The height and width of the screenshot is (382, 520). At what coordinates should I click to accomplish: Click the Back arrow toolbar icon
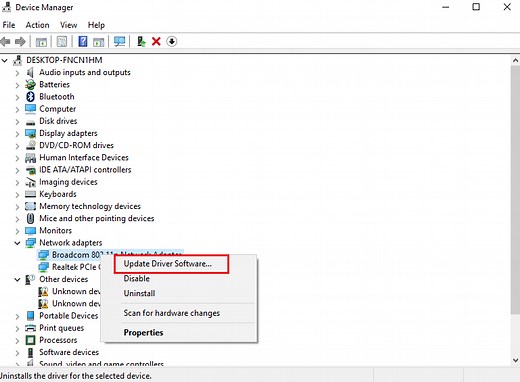point(6,42)
